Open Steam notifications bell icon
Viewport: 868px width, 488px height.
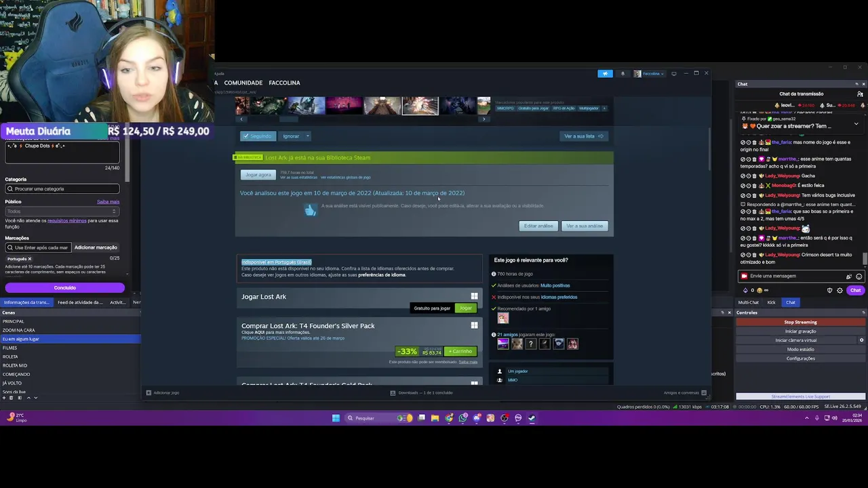(x=623, y=73)
